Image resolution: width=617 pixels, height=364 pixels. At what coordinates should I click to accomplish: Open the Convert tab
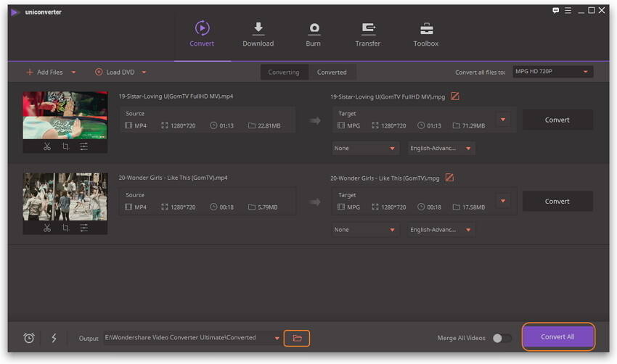pos(202,34)
